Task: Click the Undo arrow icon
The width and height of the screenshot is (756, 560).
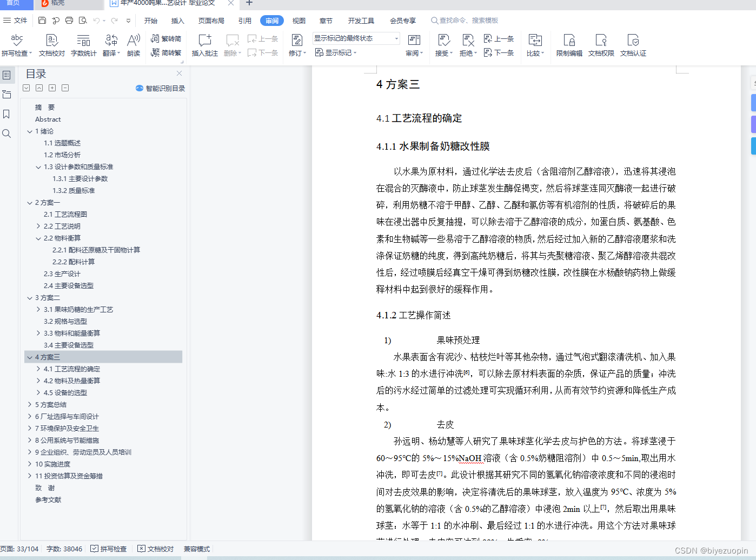Action: click(x=96, y=21)
